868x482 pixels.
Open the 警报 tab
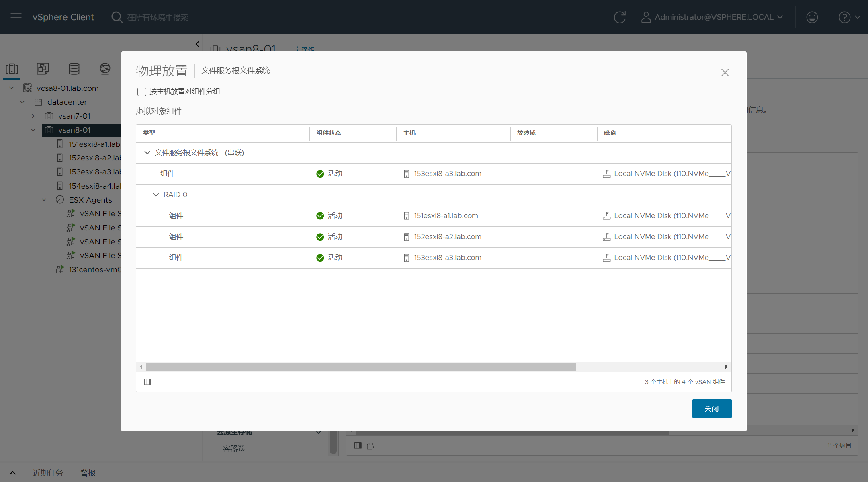pyautogui.click(x=88, y=473)
